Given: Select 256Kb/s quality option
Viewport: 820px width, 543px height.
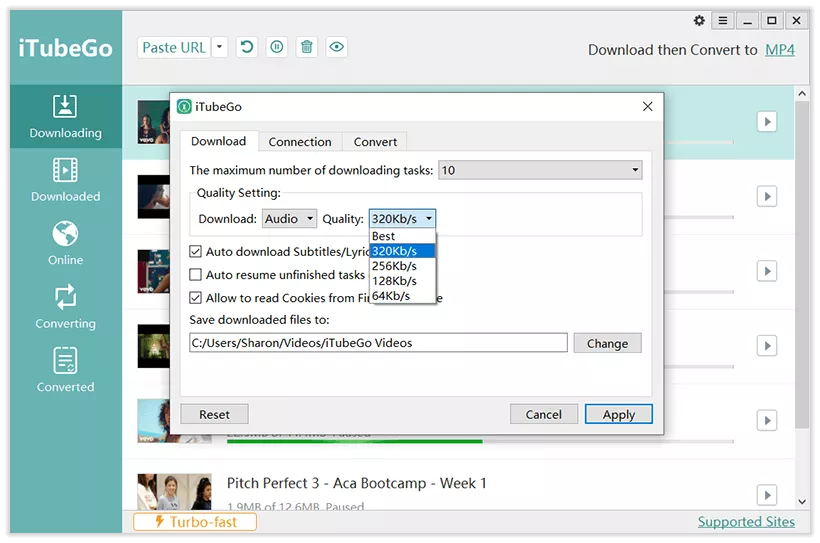Looking at the screenshot, I should tap(402, 266).
